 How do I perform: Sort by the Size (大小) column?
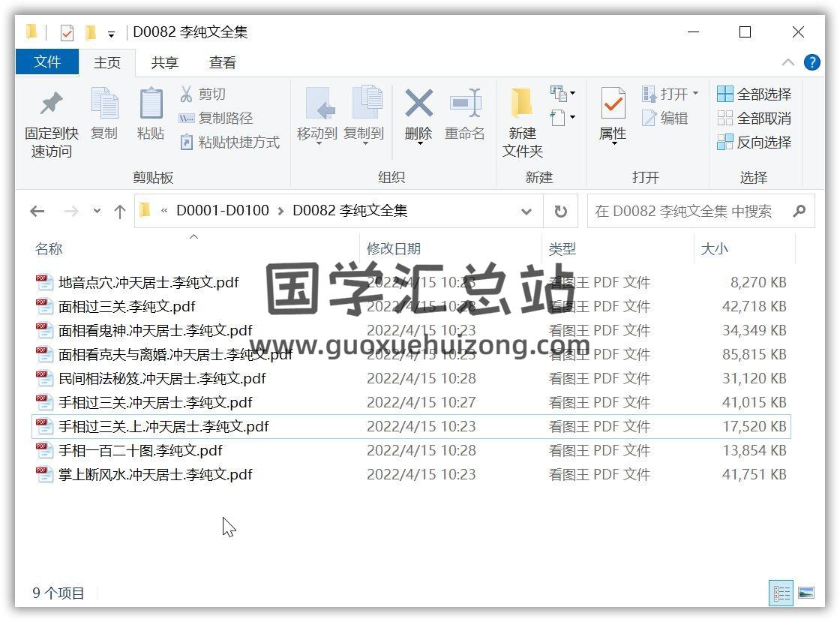coord(744,248)
